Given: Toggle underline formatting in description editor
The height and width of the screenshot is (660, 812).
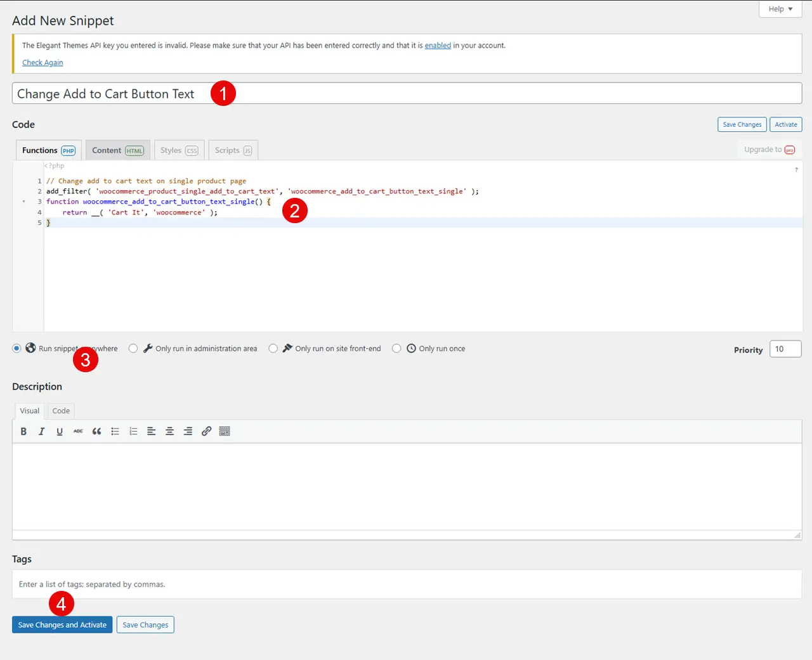Looking at the screenshot, I should coord(60,431).
